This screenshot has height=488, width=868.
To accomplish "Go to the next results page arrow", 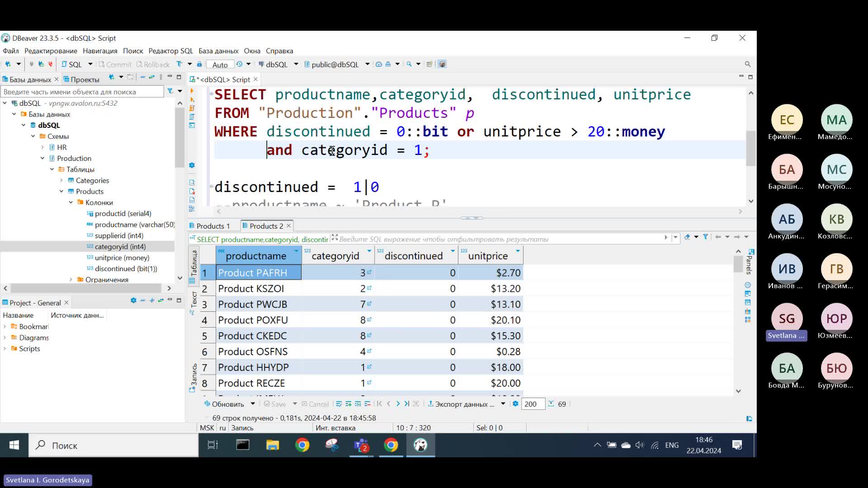I will (398, 404).
